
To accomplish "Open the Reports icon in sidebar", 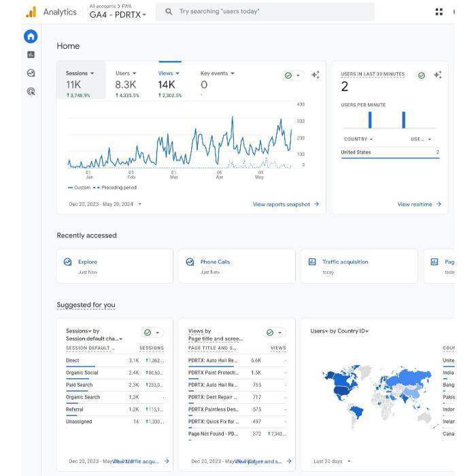I will coord(31,54).
